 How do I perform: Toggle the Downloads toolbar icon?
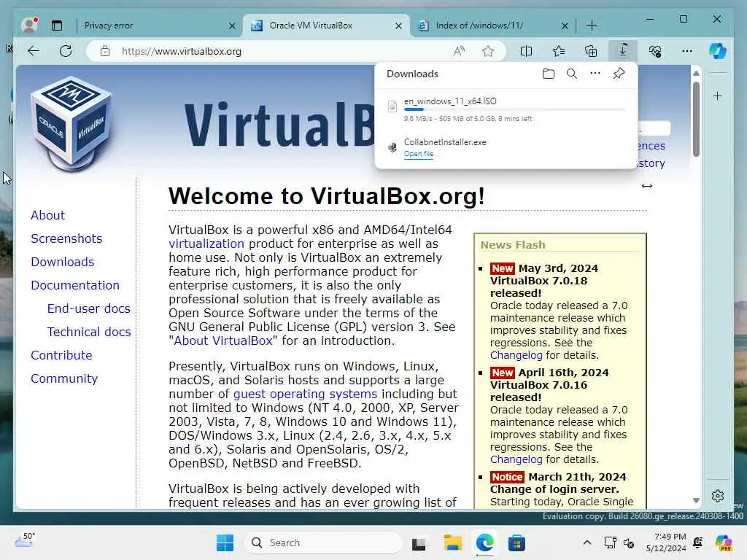[623, 50]
